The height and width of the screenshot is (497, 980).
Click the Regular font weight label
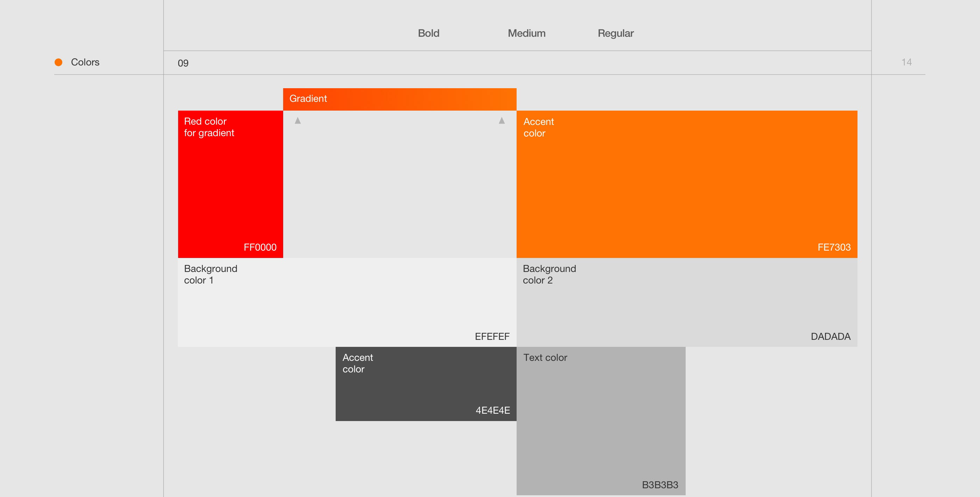(x=615, y=33)
